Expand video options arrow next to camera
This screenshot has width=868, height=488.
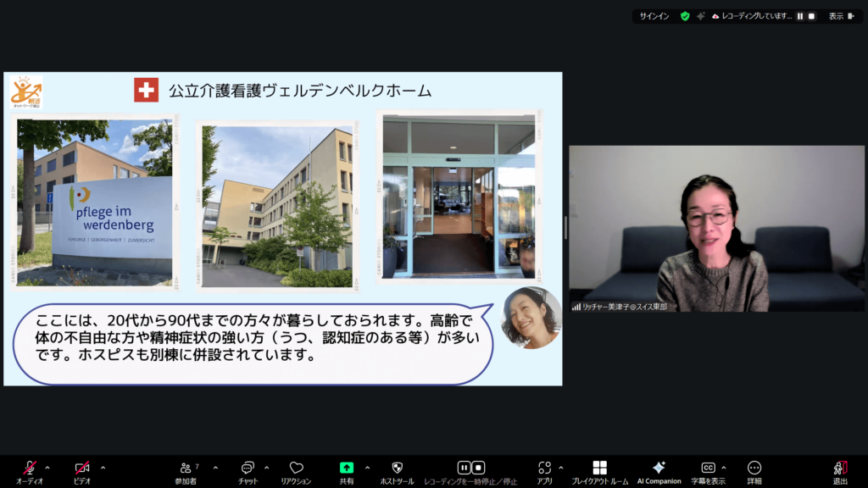coord(103,467)
